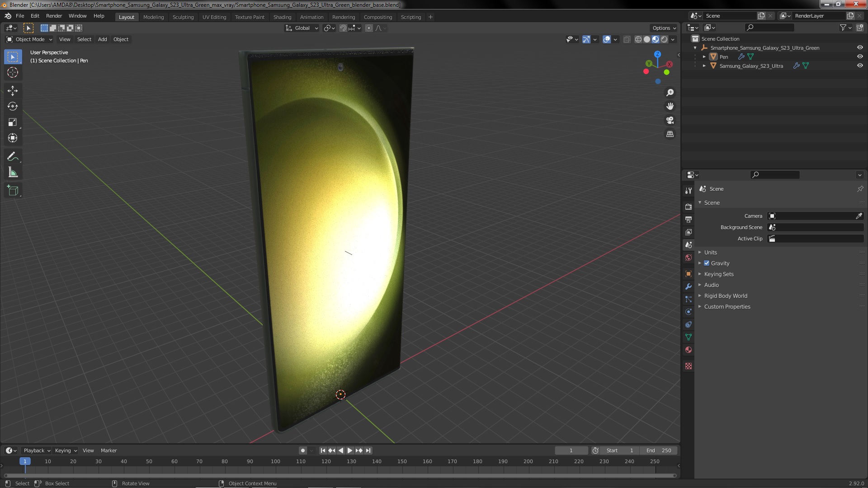Image resolution: width=868 pixels, height=488 pixels.
Task: Switch to the Modeling workspace tab
Action: coord(153,17)
